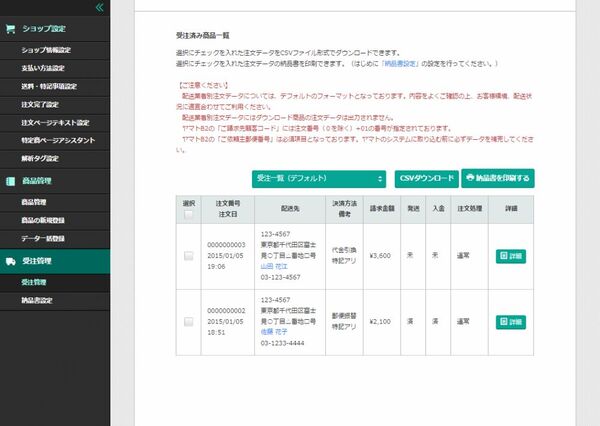600x426 pixels.
Task: Click the ¥3,600 amount cell
Action: click(x=380, y=256)
